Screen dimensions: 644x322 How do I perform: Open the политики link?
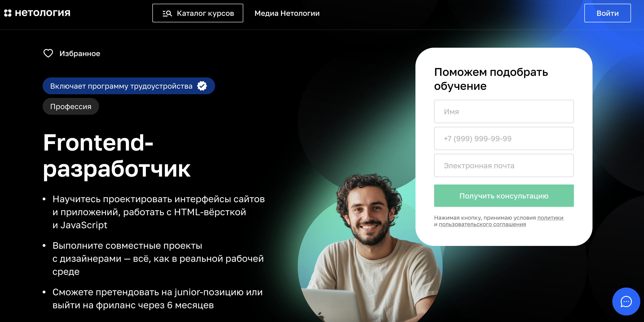click(550, 218)
